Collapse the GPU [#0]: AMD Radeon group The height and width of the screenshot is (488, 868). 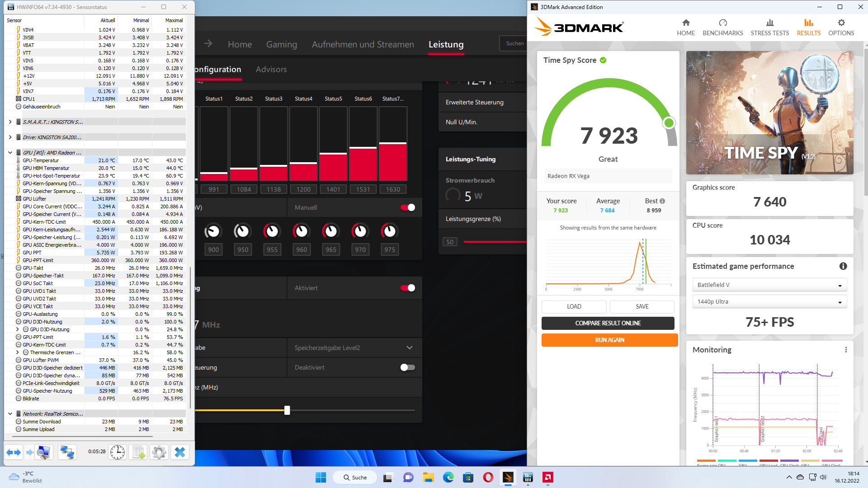click(x=10, y=153)
